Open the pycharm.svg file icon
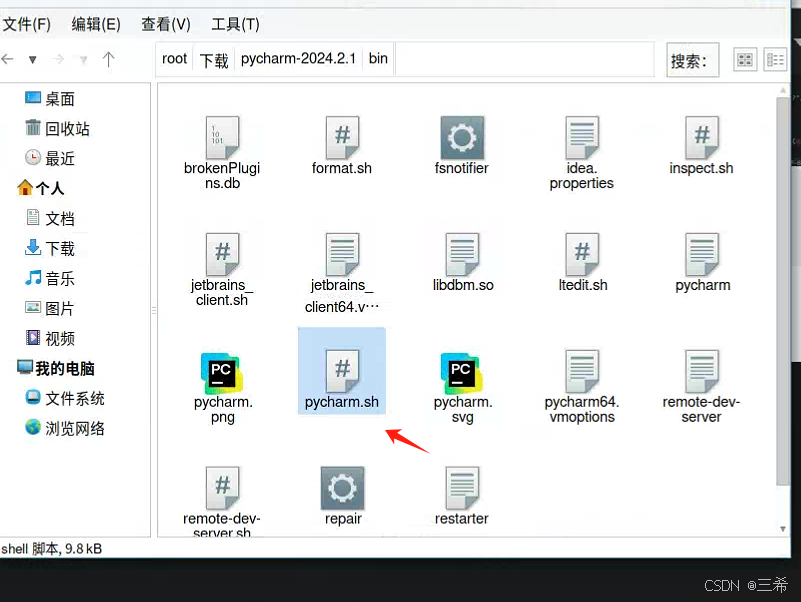 point(461,370)
